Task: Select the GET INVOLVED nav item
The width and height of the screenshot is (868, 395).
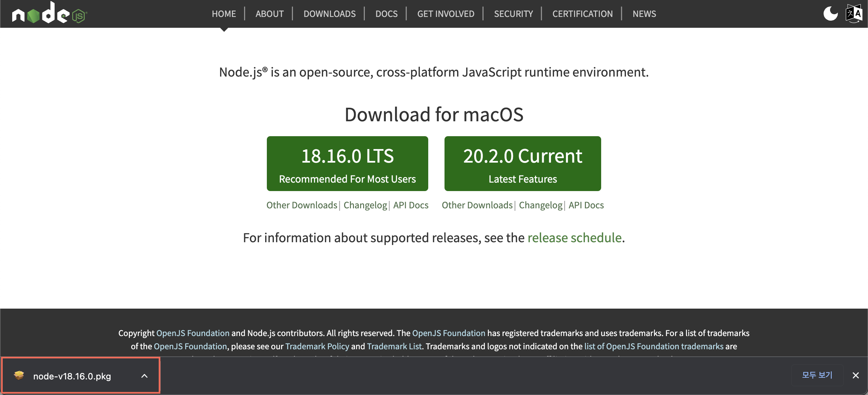Action: [446, 14]
